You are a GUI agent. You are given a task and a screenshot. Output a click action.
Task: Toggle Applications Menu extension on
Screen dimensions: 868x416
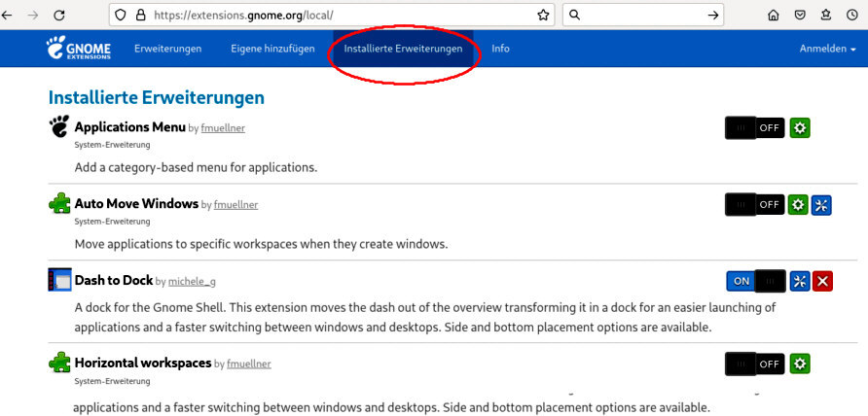754,127
